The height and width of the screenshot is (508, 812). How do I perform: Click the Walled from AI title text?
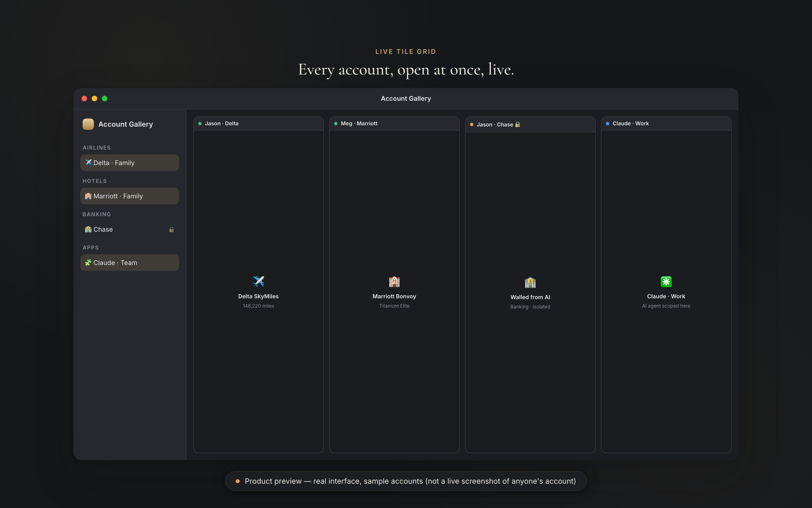530,297
